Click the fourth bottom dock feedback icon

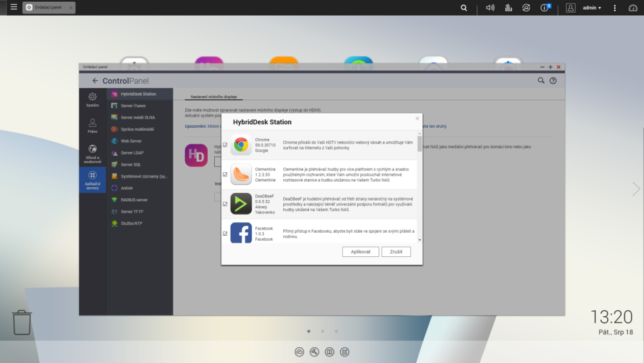[344, 352]
